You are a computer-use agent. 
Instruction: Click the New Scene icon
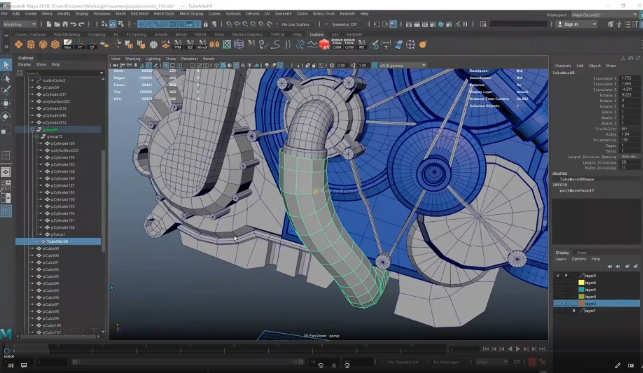click(x=49, y=24)
